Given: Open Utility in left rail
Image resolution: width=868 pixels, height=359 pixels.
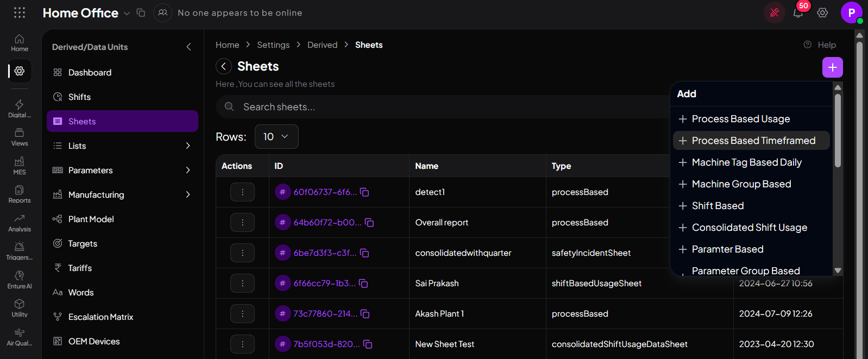Looking at the screenshot, I should [x=20, y=308].
